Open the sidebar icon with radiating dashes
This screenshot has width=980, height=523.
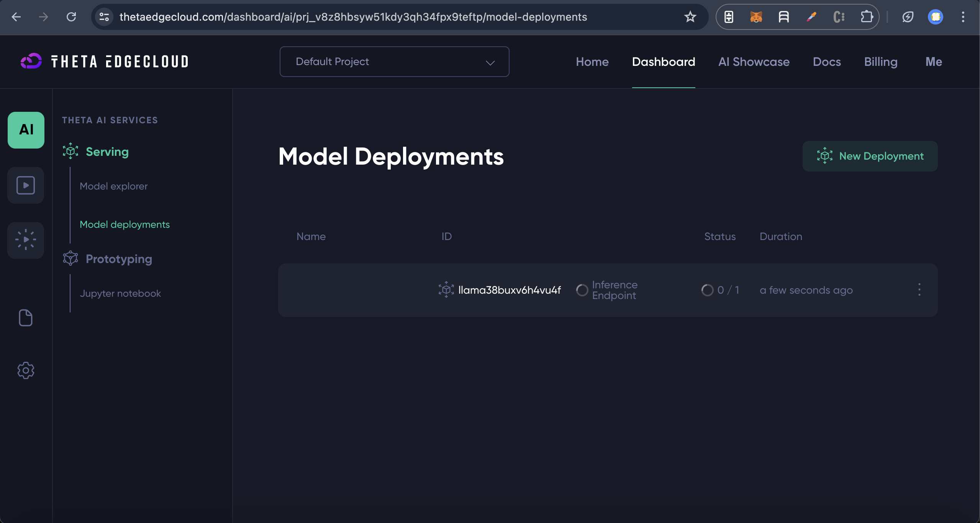(26, 240)
